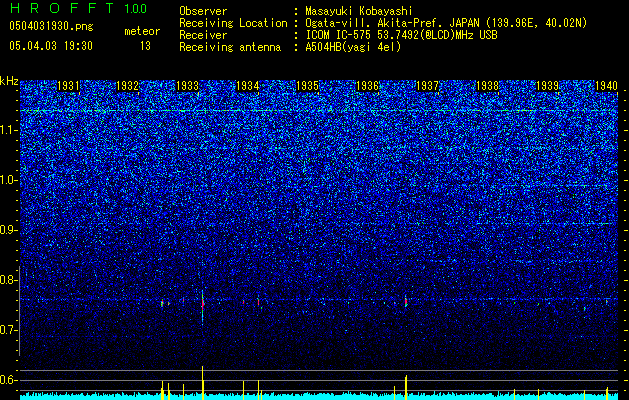This screenshot has height=400, width=629.
Task: Click the 1934 time marker
Action: (x=248, y=86)
